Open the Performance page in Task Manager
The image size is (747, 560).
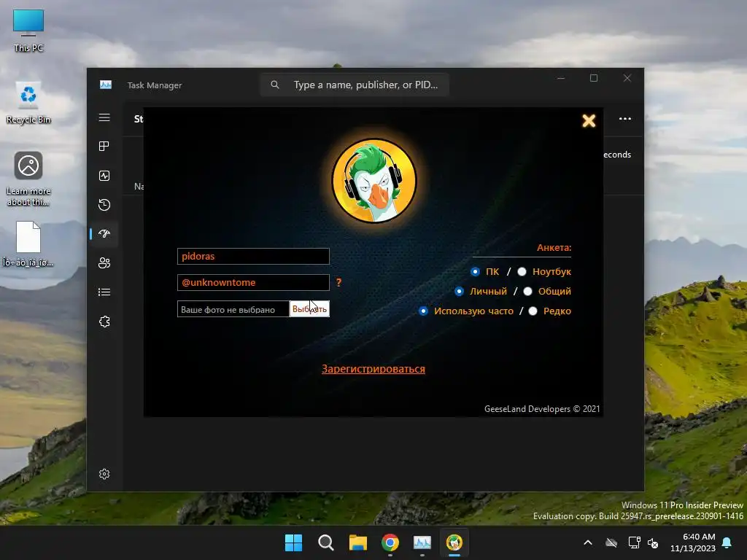tap(104, 176)
